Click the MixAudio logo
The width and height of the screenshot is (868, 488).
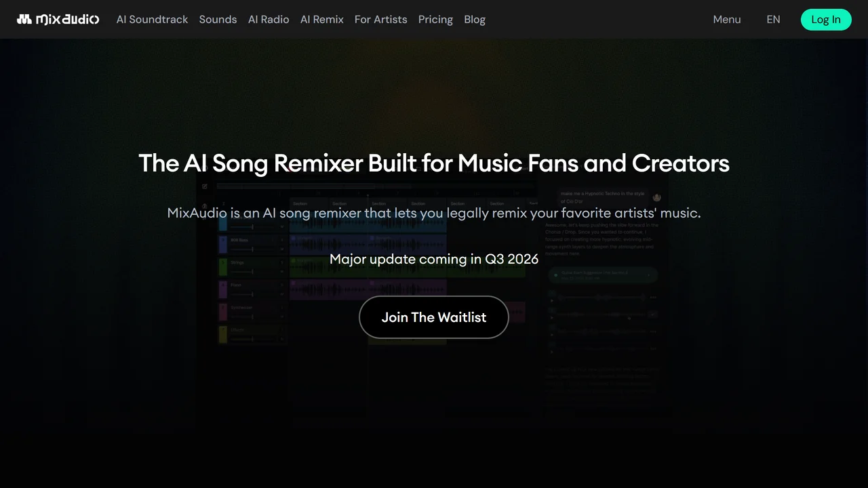click(x=58, y=20)
